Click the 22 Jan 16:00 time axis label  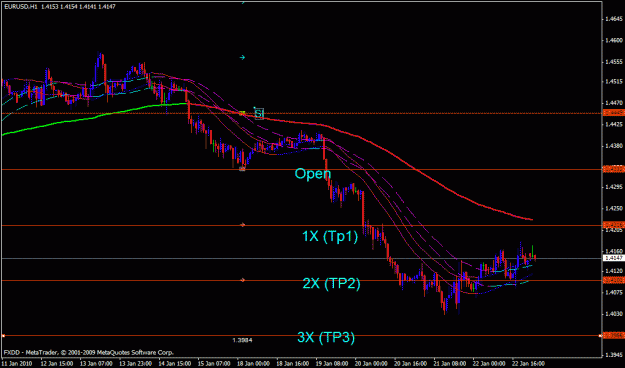528,364
